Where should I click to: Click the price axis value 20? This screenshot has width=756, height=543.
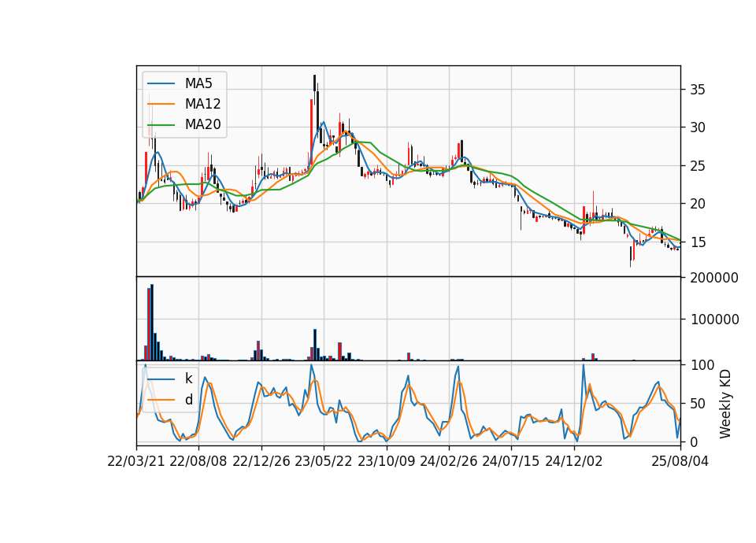click(698, 205)
